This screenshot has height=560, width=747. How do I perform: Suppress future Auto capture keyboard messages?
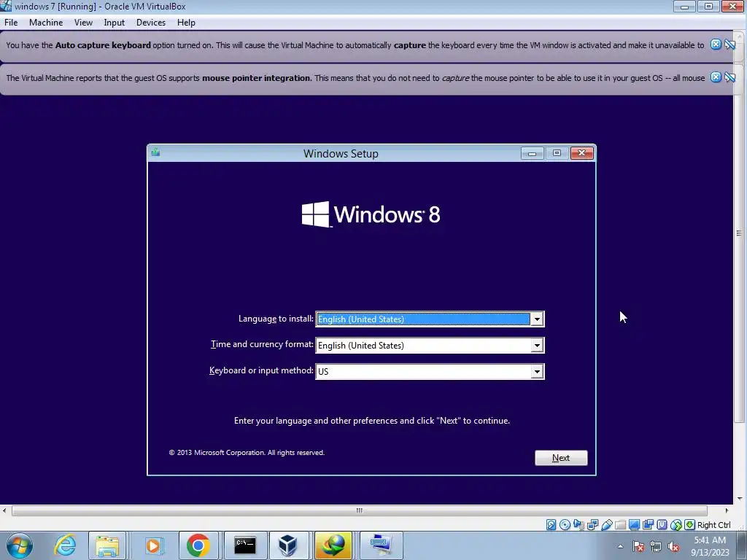click(x=729, y=44)
